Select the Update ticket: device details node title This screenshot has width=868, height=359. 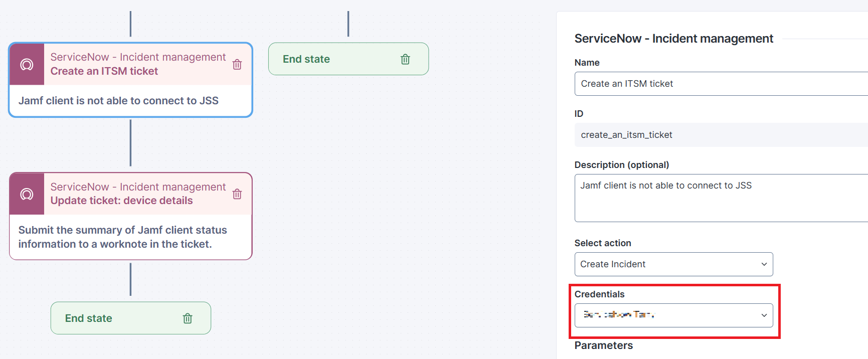[x=121, y=201]
